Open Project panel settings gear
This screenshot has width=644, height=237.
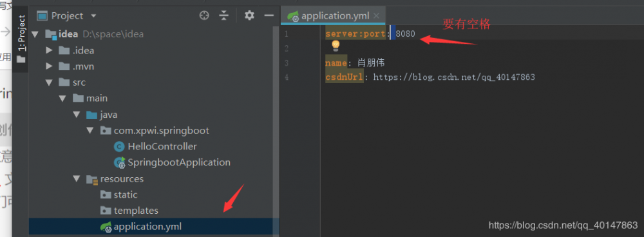tap(249, 15)
